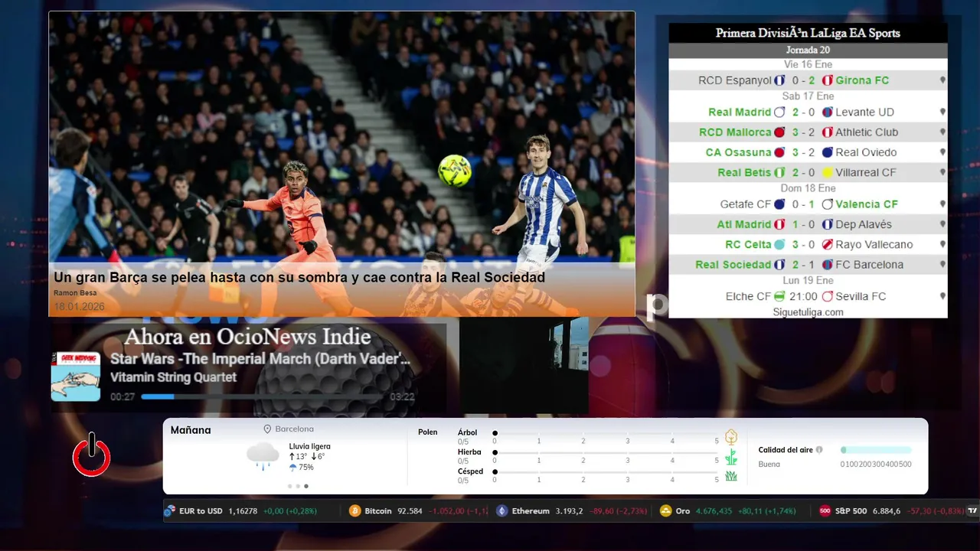Click the TradingView logo at the ticker's end
Viewport: 980px width, 551px height.
[x=972, y=510]
